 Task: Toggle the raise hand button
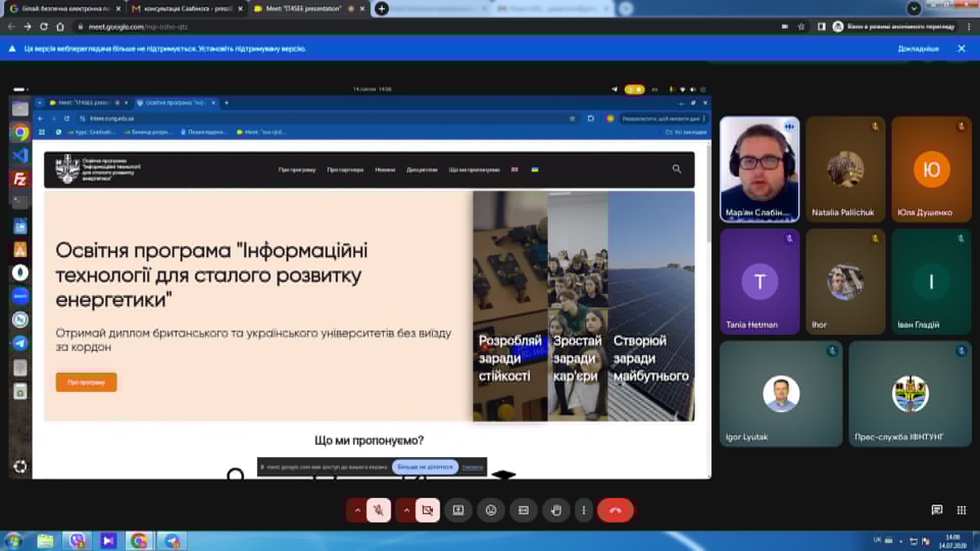556,510
